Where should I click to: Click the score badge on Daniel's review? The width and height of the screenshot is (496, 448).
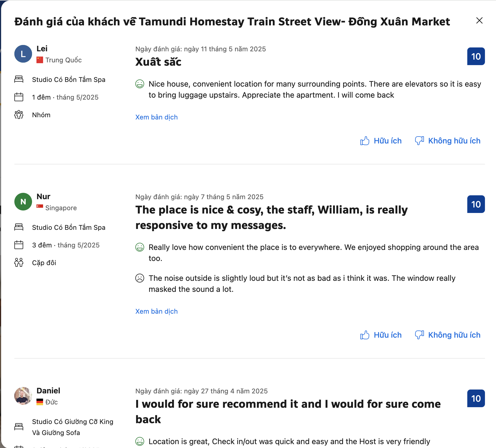pos(476,399)
